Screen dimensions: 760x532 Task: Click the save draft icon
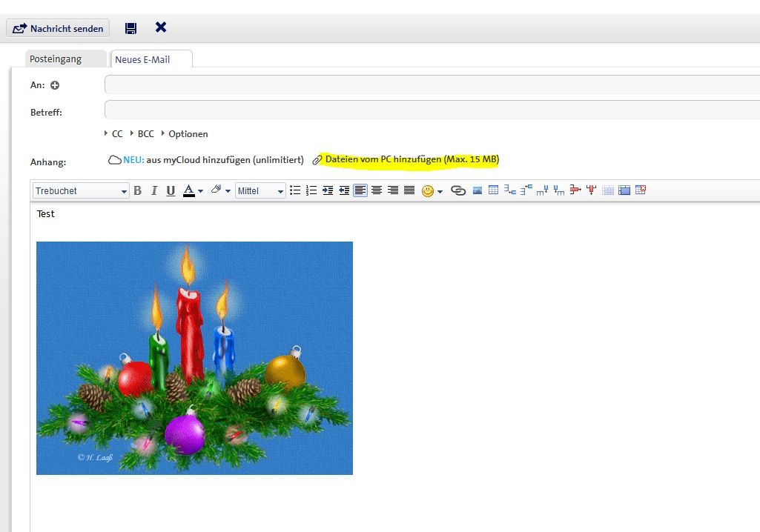[130, 27]
